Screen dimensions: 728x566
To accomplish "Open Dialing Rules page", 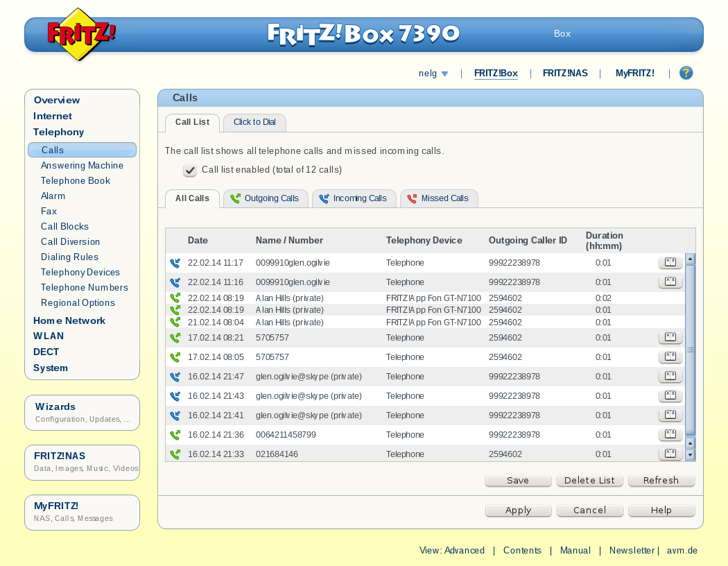I will 69,257.
